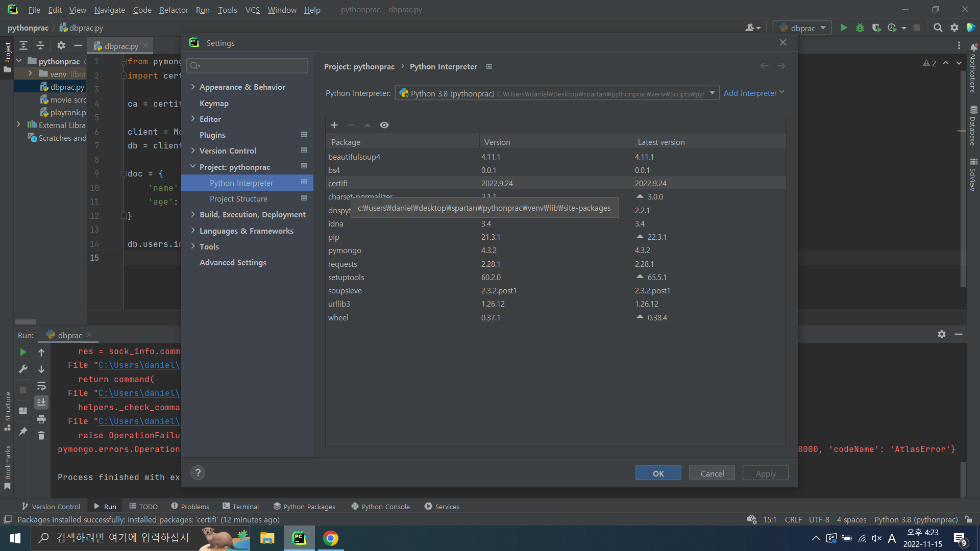Open the Notifications side panel
Image resolution: width=980 pixels, height=551 pixels.
click(x=973, y=69)
